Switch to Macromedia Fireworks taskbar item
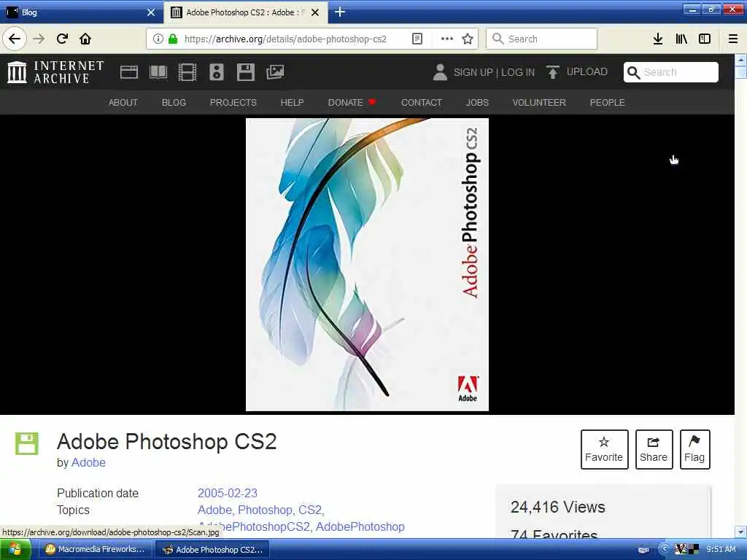Viewport: 747px width, 560px height. tap(96, 550)
